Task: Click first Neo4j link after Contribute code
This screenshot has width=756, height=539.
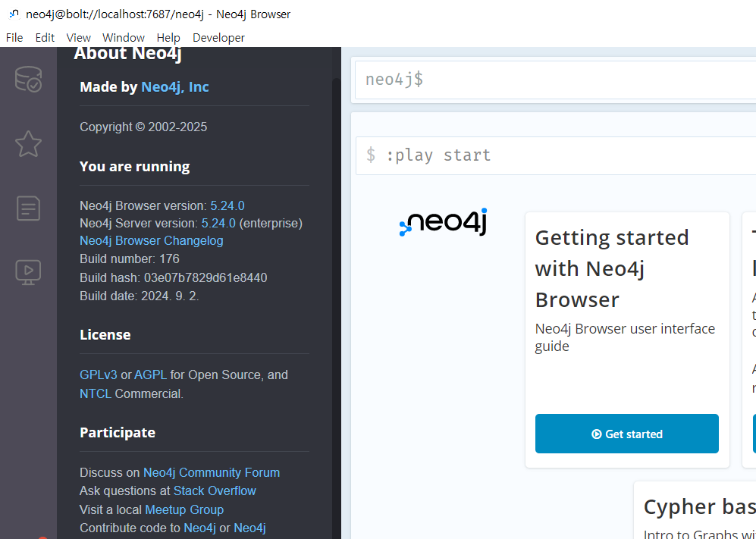Action: (199, 528)
